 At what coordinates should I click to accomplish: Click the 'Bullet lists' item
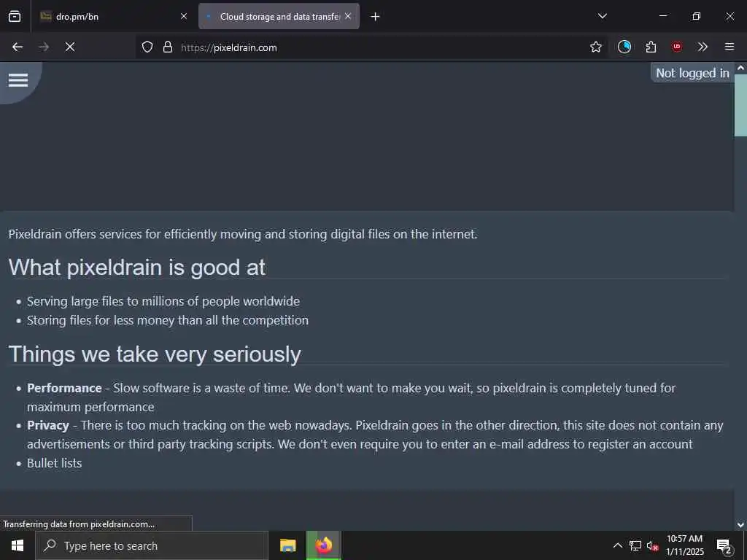click(54, 463)
